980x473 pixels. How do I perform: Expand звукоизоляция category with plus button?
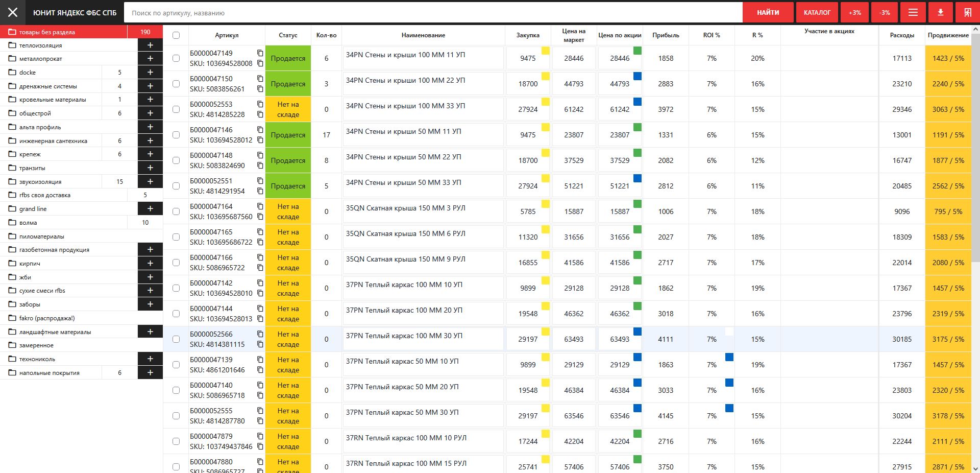point(150,181)
